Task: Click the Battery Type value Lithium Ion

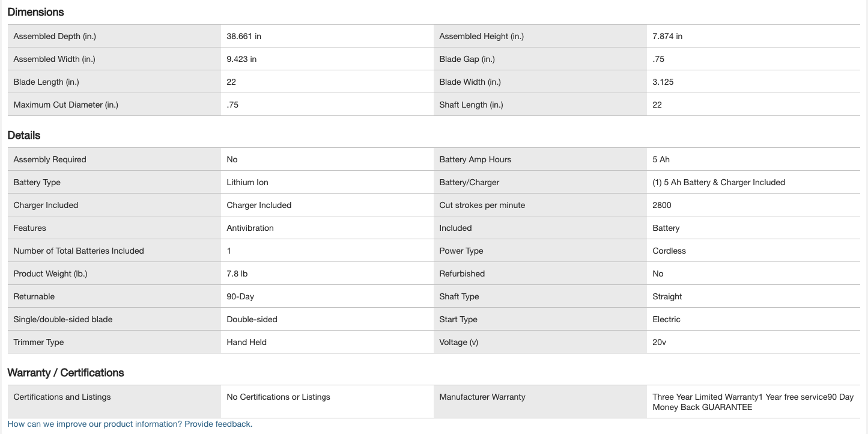Action: [x=247, y=182]
